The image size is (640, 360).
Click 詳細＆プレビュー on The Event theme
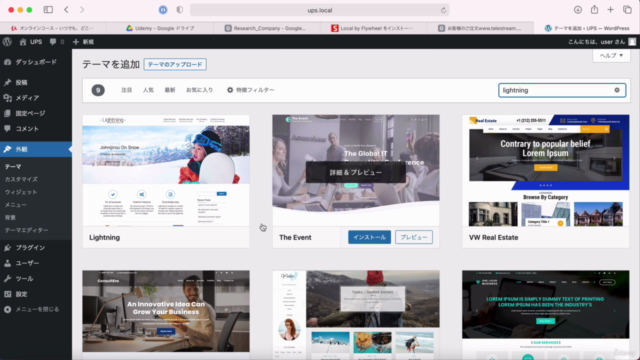[x=356, y=172]
